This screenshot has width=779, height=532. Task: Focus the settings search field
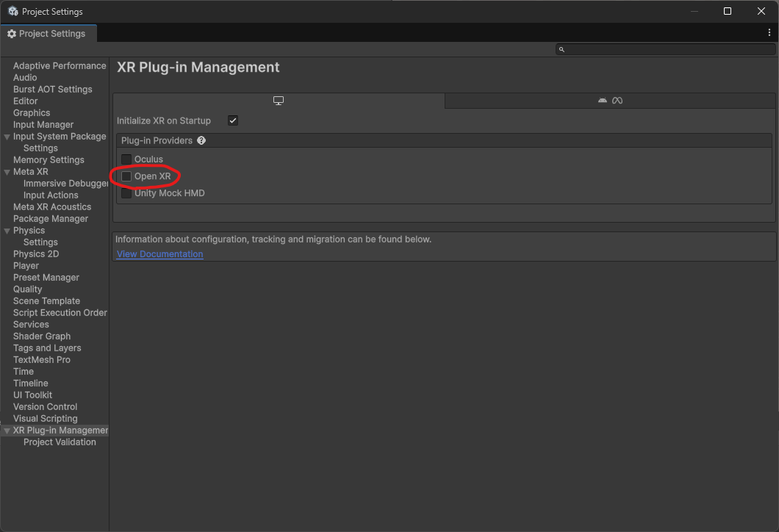(665, 50)
